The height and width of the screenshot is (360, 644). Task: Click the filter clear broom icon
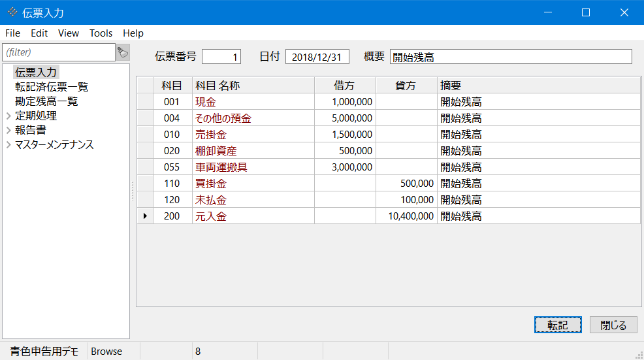[123, 52]
